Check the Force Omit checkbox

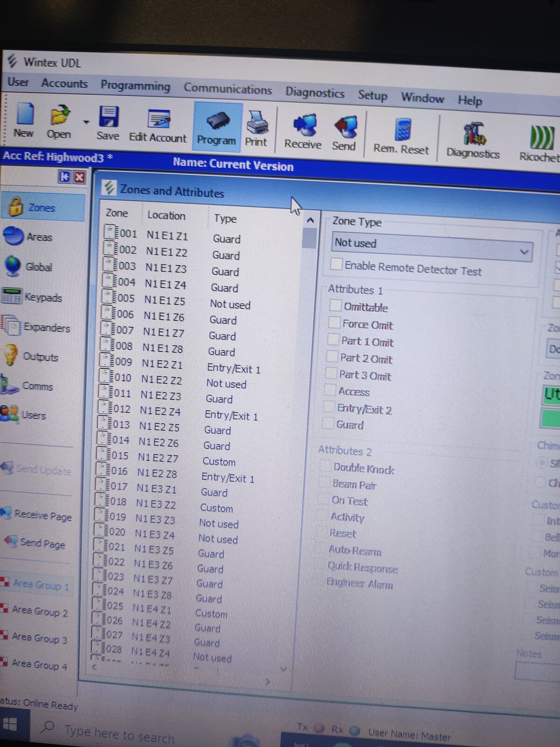(x=334, y=323)
